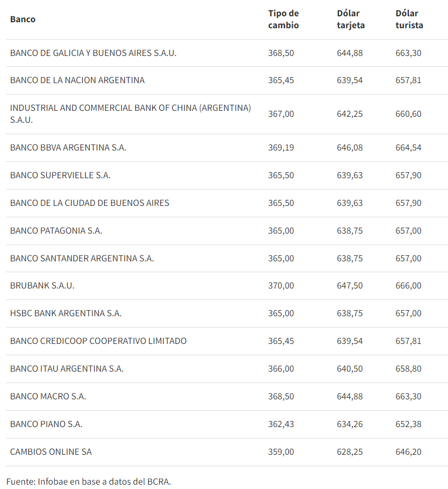This screenshot has width=448, height=489.
Task: Select the HSBC Bank Argentina S.A. name
Action: 66,314
